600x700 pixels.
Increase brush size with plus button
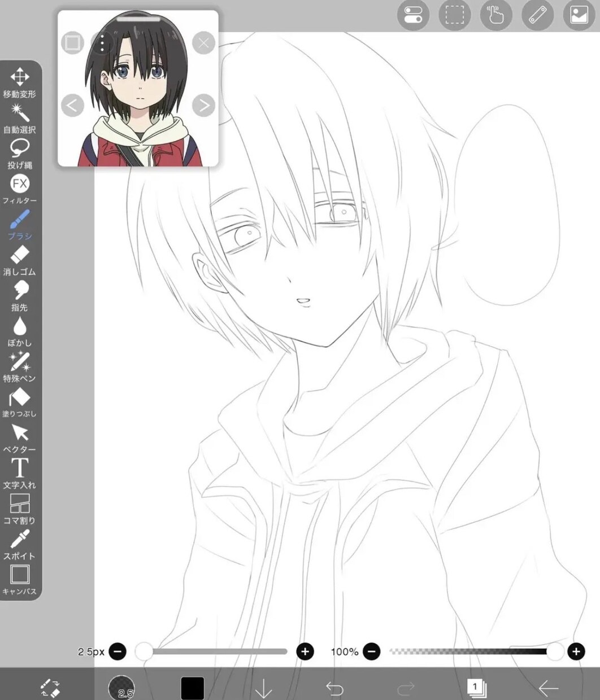click(x=305, y=651)
